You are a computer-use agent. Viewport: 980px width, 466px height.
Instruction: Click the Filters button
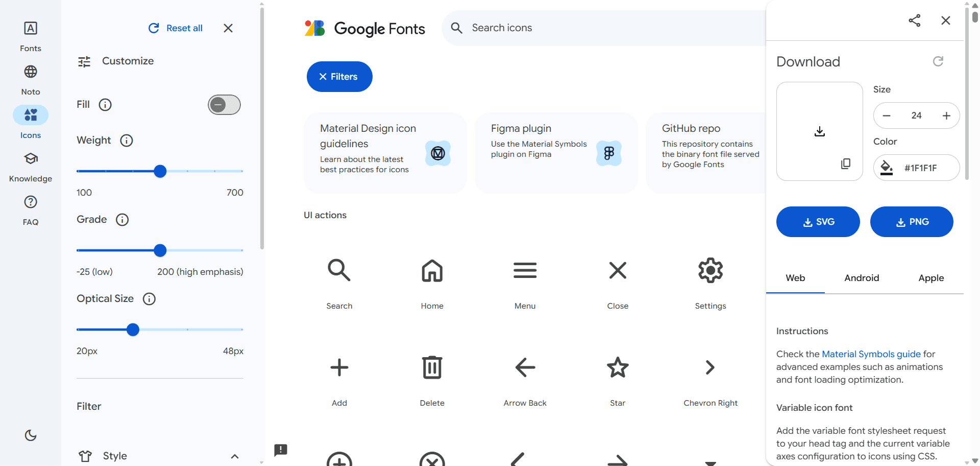coord(339,77)
